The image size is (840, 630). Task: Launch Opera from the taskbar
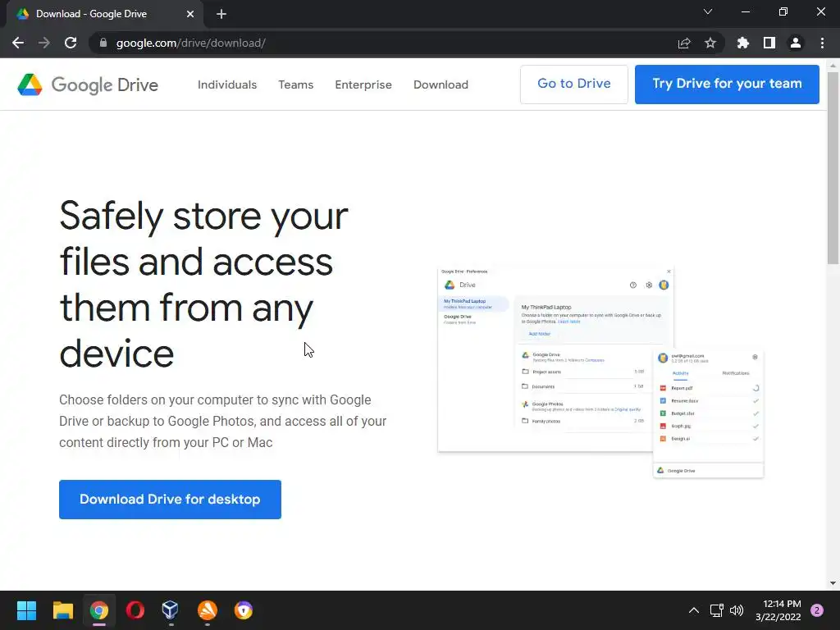tap(135, 610)
